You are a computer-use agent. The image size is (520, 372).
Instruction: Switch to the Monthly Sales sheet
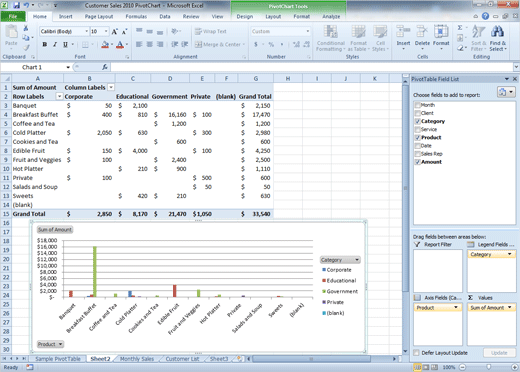click(x=137, y=359)
